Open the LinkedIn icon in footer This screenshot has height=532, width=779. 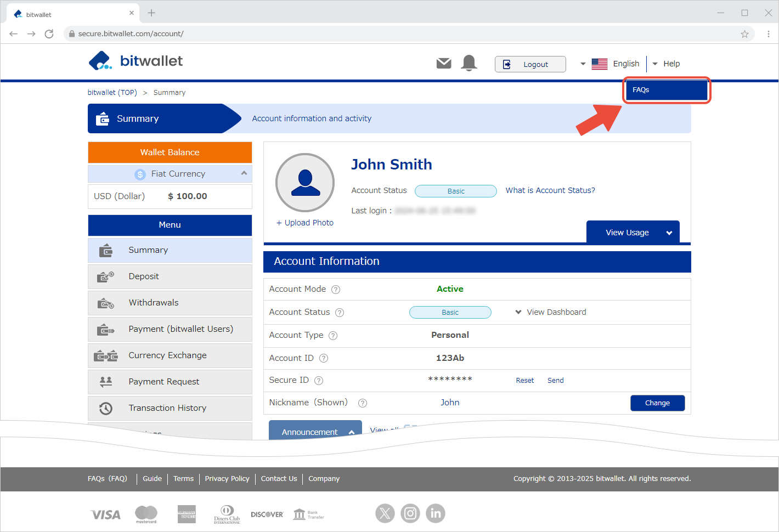435,513
